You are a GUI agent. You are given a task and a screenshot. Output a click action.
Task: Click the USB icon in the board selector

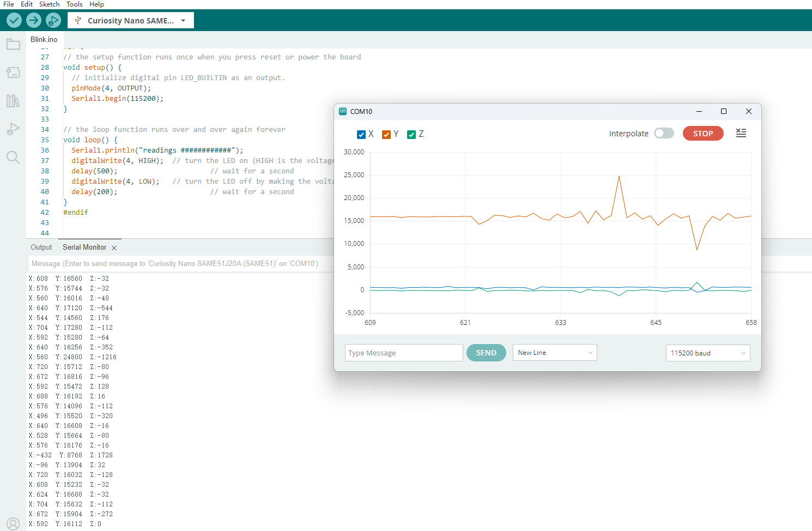click(78, 21)
